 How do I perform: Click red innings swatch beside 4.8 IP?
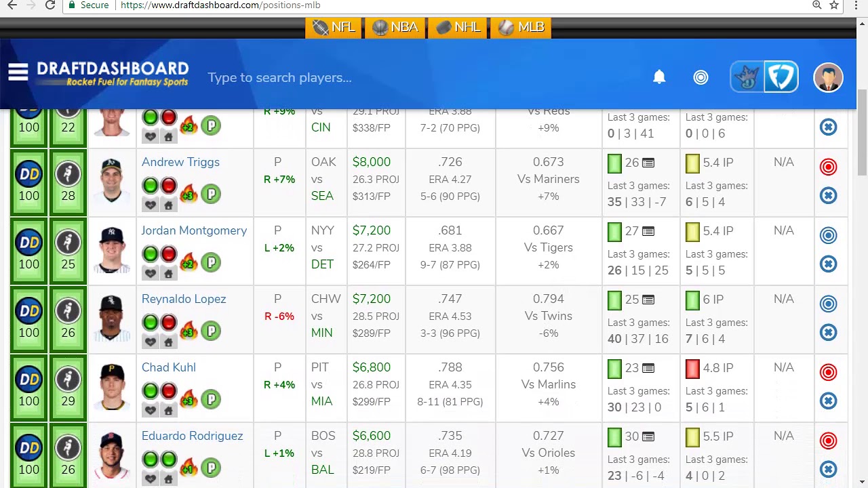692,369
